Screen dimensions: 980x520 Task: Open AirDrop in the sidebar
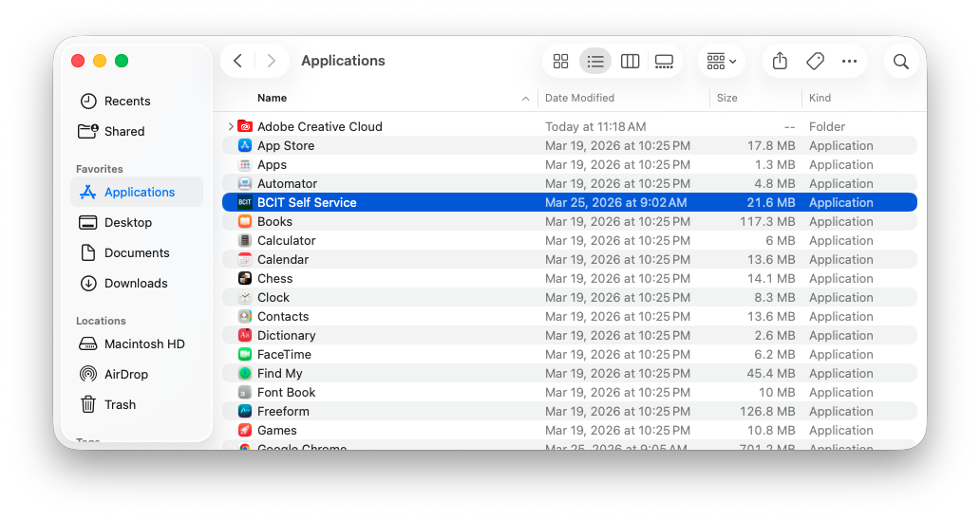click(x=125, y=374)
